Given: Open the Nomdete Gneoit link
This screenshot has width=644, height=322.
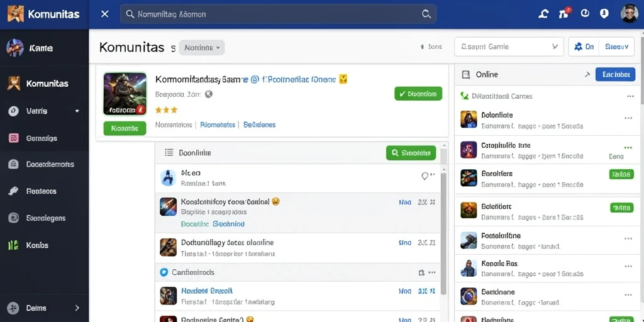Looking at the screenshot, I should click(x=207, y=291).
